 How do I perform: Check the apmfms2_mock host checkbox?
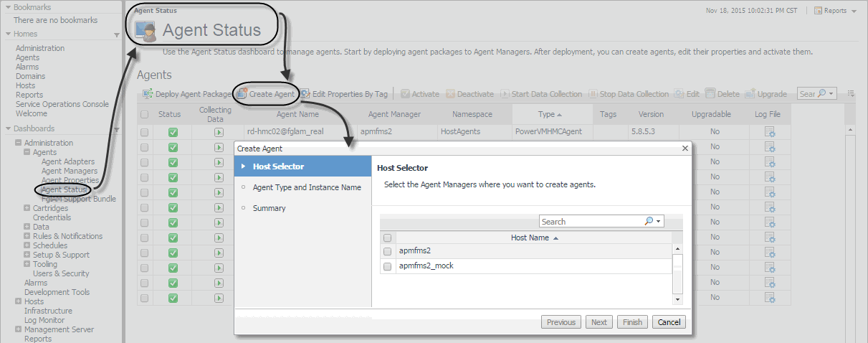click(388, 266)
